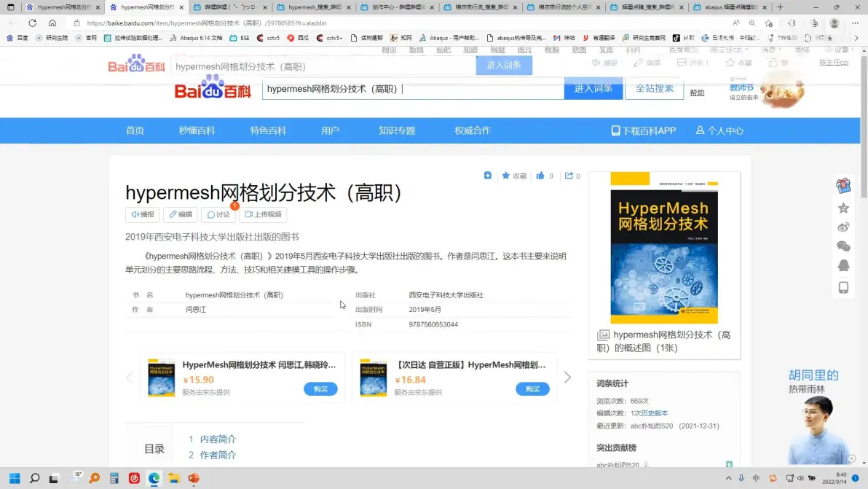Share to WeChat via sidebar icon
Image resolution: width=868 pixels, height=489 pixels.
point(843,246)
